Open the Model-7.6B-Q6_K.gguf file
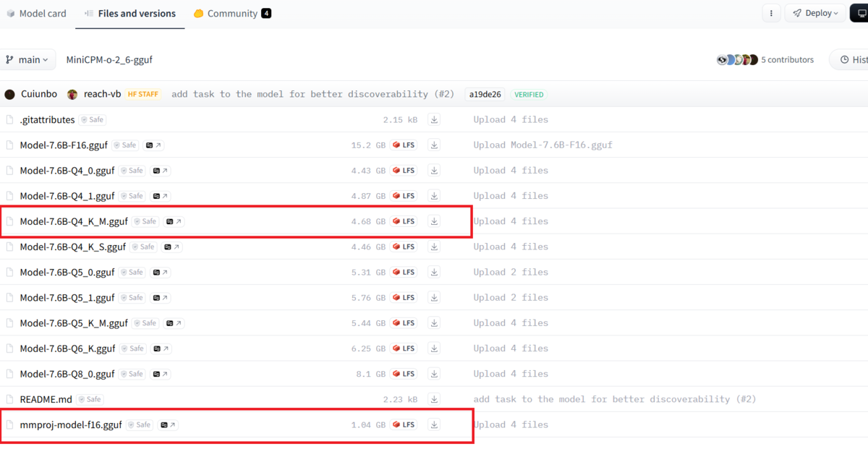868x449 pixels. click(67, 348)
